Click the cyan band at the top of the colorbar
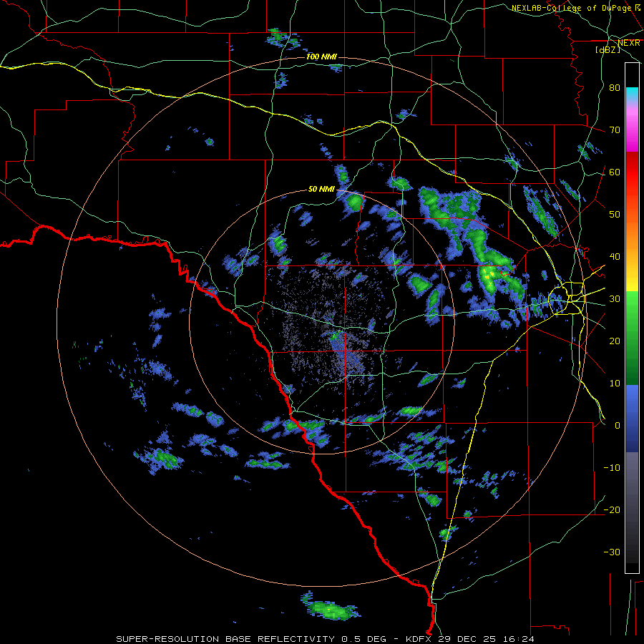The image size is (644, 644). click(632, 94)
